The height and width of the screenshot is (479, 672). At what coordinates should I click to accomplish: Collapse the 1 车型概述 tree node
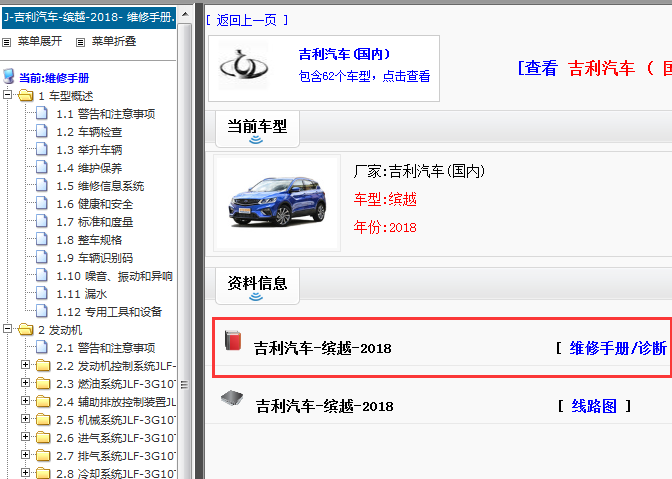[7, 94]
